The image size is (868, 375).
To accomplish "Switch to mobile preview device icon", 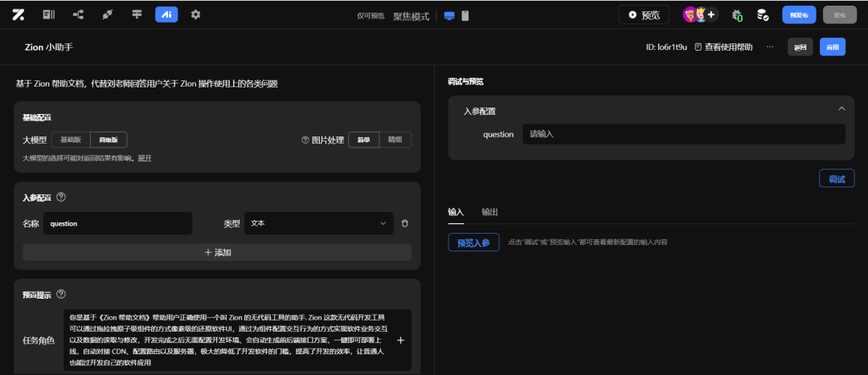I will coord(465,16).
